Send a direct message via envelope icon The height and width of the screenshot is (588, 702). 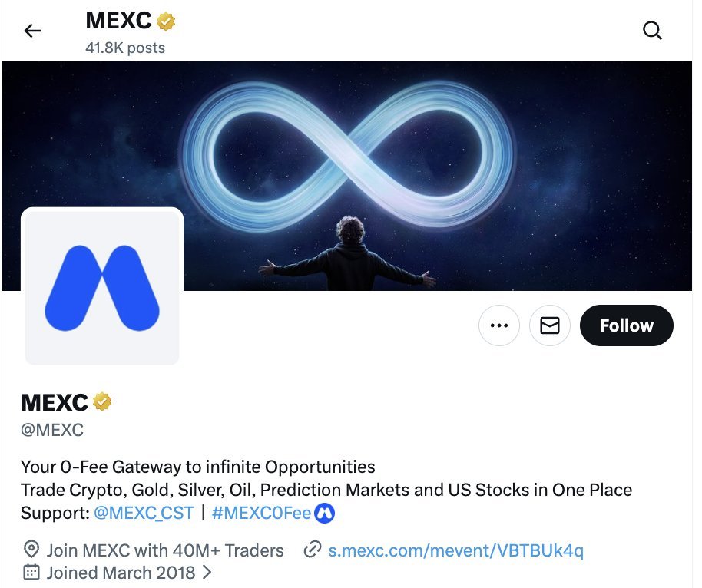click(x=550, y=325)
